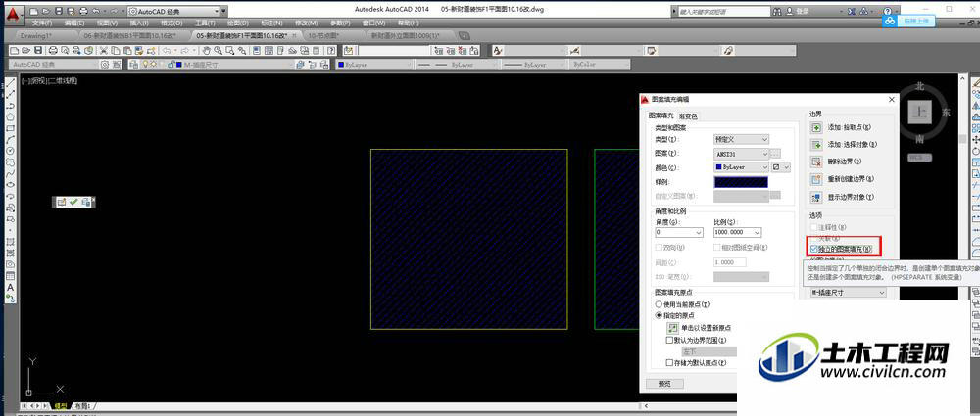Click the Add Pick Points icon
The width and height of the screenshot is (980, 416).
pyautogui.click(x=815, y=127)
